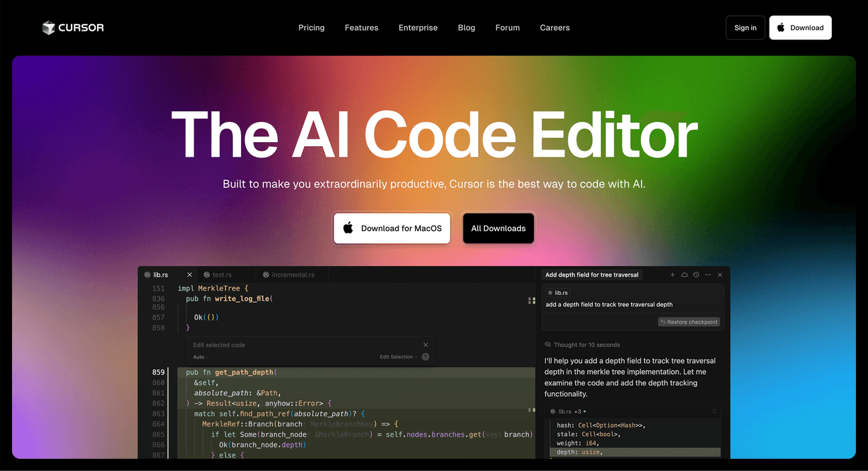Screen dimensions: 868x471
Task: Open the Auto model dropdown
Action: tap(200, 357)
